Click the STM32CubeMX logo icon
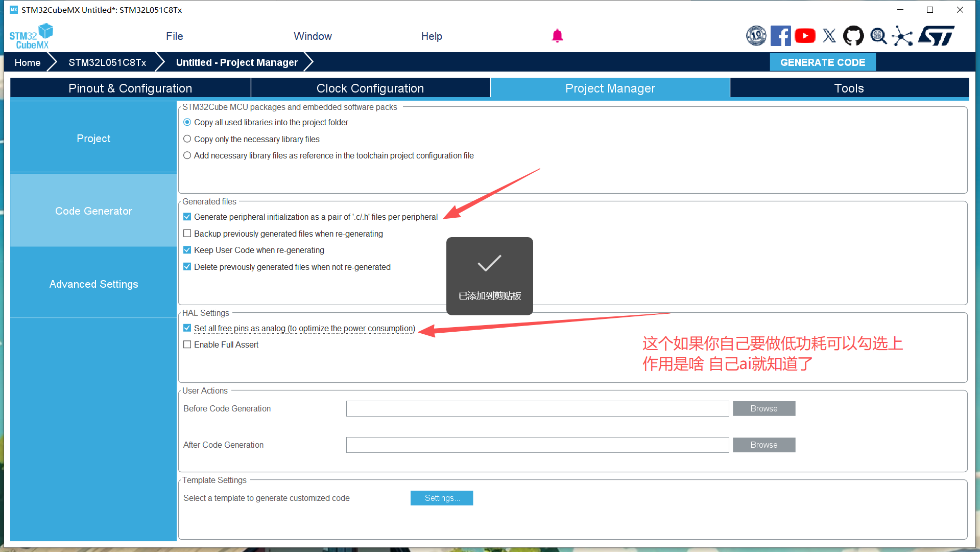This screenshot has height=552, width=980. click(31, 36)
